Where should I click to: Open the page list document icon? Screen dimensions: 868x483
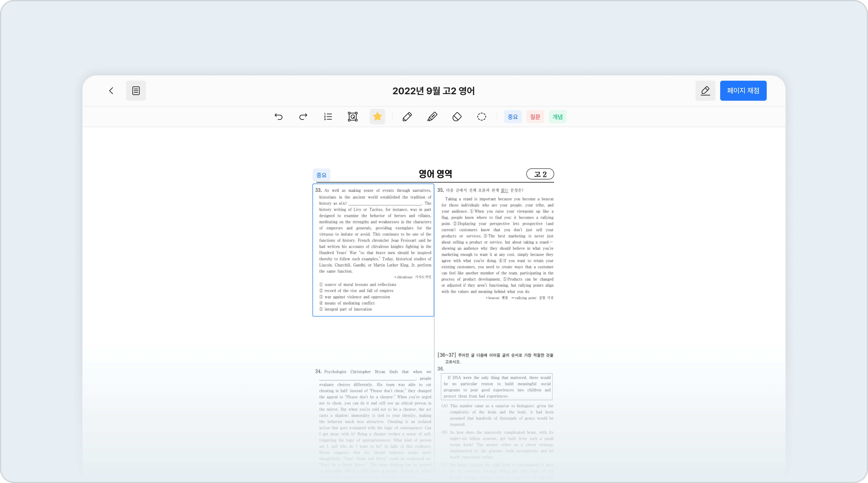[x=136, y=91]
